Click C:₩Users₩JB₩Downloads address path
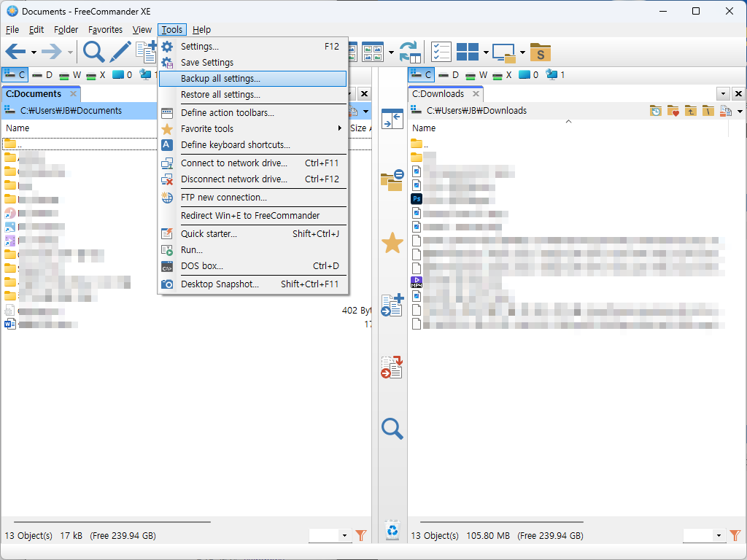Screen dimensions: 747x560 (476, 111)
